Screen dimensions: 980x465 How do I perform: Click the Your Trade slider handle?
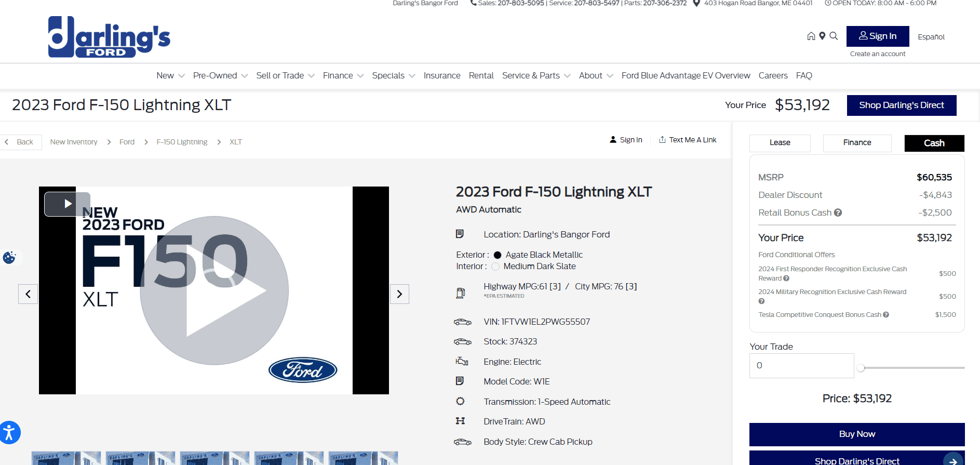point(861,368)
